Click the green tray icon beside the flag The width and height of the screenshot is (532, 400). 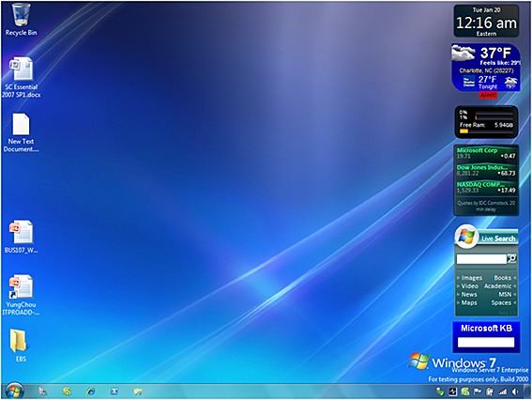coord(465,392)
